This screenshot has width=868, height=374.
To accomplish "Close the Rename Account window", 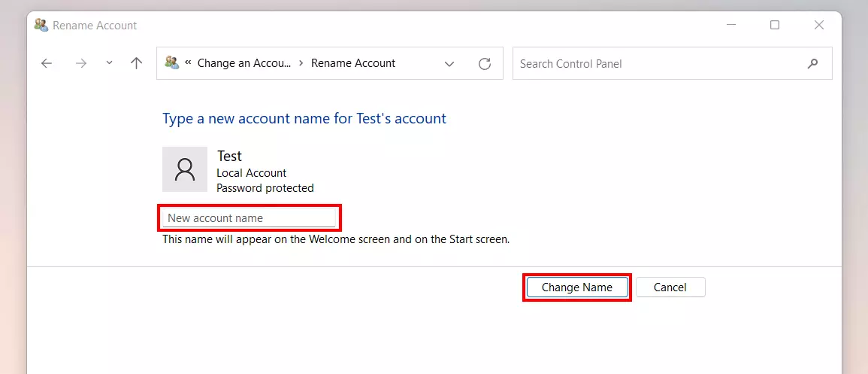I will point(819,25).
